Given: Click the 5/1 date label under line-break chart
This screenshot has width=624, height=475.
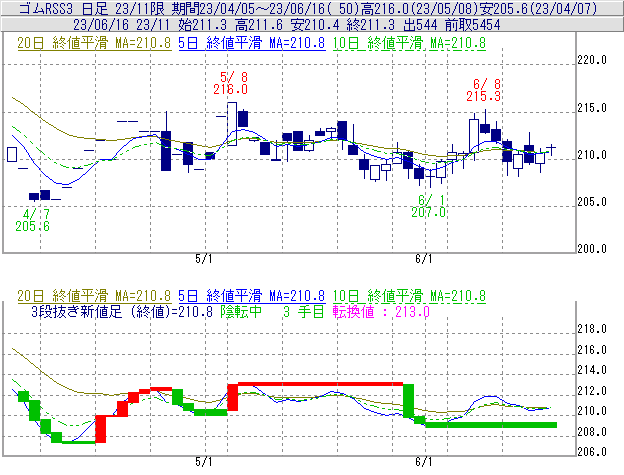Looking at the screenshot, I should (204, 462).
